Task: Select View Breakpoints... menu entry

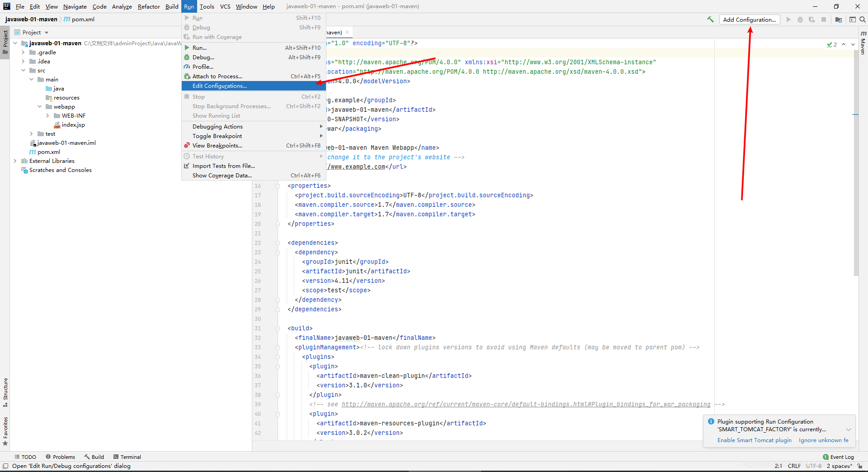Action: pos(254,146)
